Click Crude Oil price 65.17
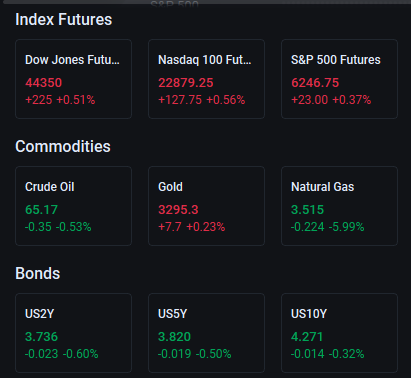 pos(42,210)
